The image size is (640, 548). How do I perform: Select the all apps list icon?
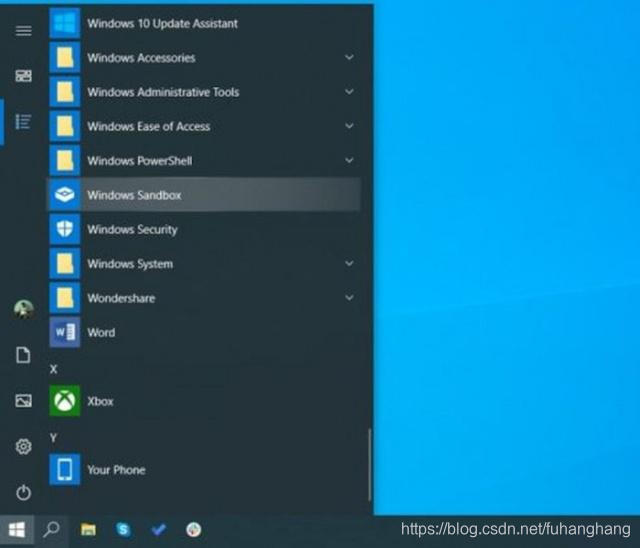pyautogui.click(x=23, y=122)
